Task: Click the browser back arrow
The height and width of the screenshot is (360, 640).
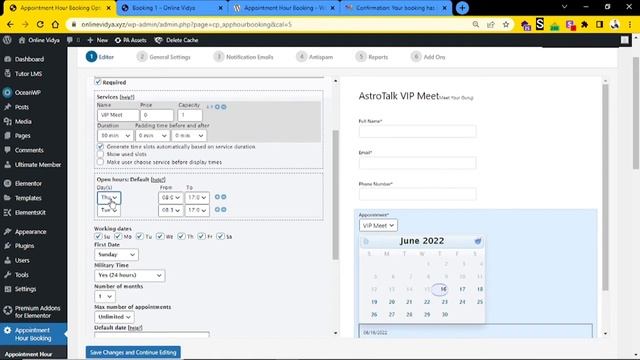Action: (x=10, y=24)
